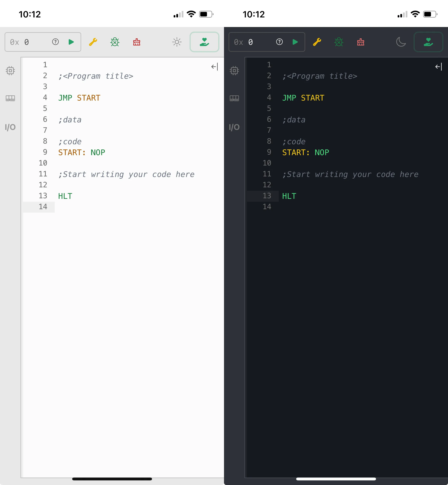
Task: Open CPU registers panel icon in dark sidebar
Action: [x=234, y=70]
